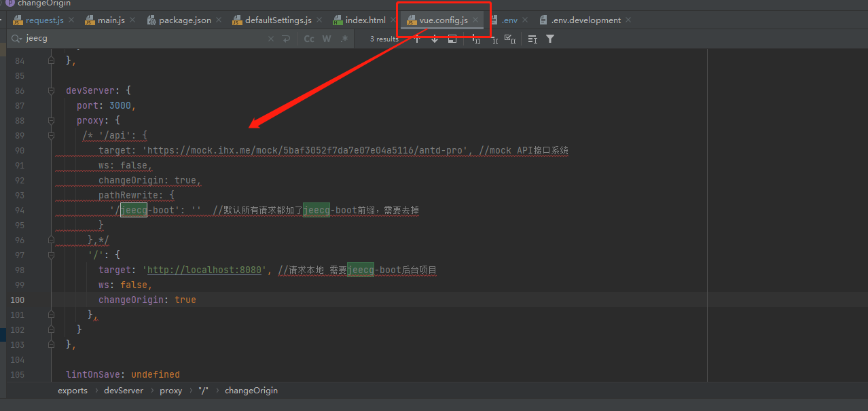Select all occurrences icon
Viewport: 868px width, 411px height.
point(511,39)
